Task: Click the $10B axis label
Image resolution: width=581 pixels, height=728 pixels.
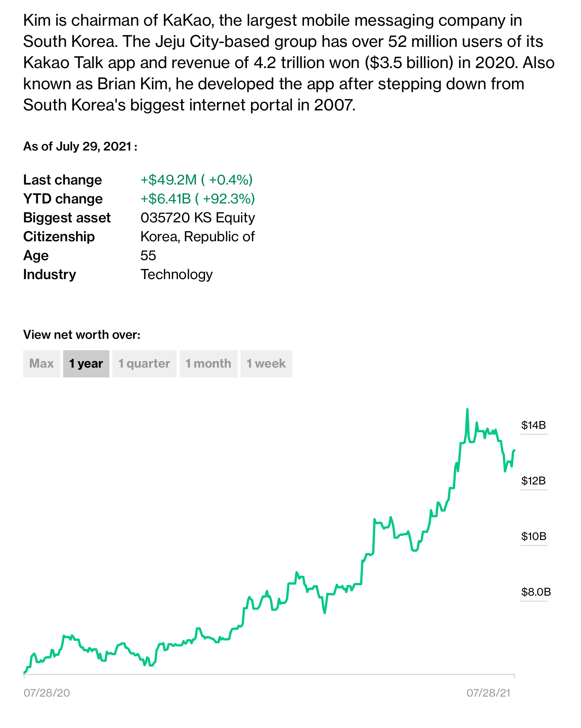Action: (x=533, y=537)
